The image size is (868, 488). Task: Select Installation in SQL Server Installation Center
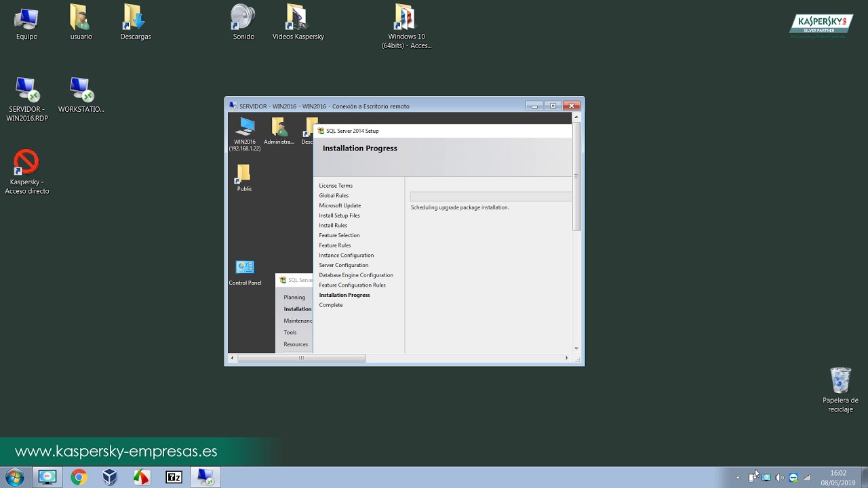298,309
